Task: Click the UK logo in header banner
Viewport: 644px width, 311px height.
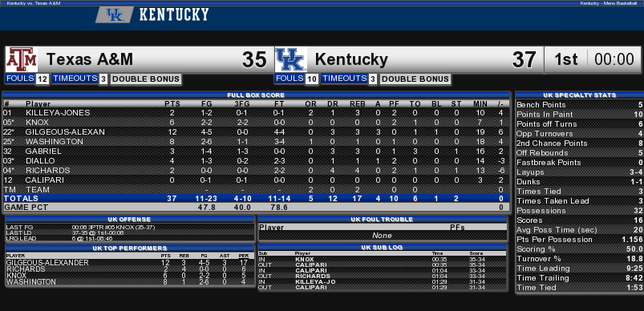Action: 115,14
